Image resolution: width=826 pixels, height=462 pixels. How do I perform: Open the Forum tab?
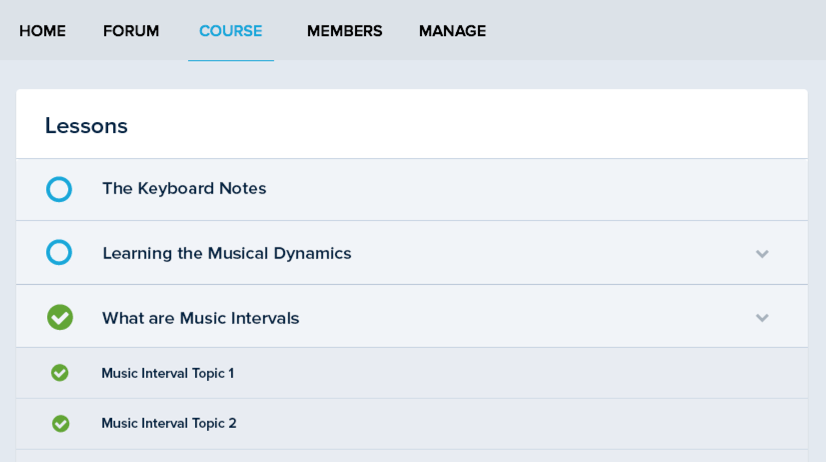(x=131, y=31)
